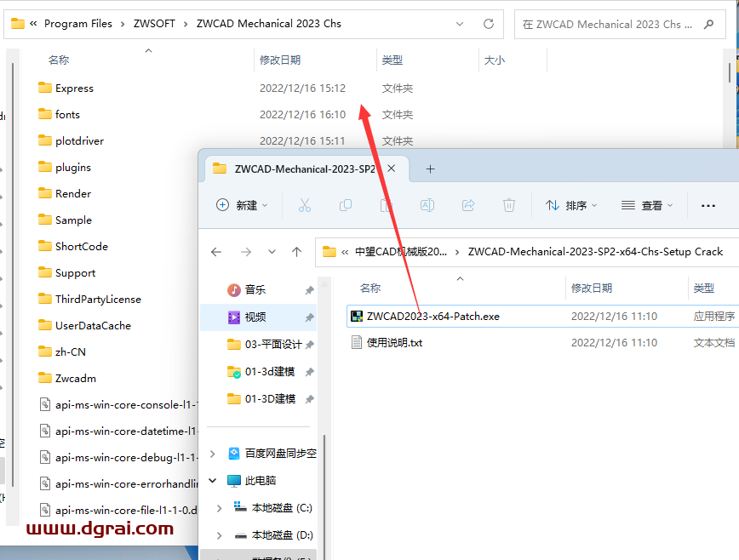Add a new tab with plus button
The height and width of the screenshot is (560, 739).
pos(430,169)
